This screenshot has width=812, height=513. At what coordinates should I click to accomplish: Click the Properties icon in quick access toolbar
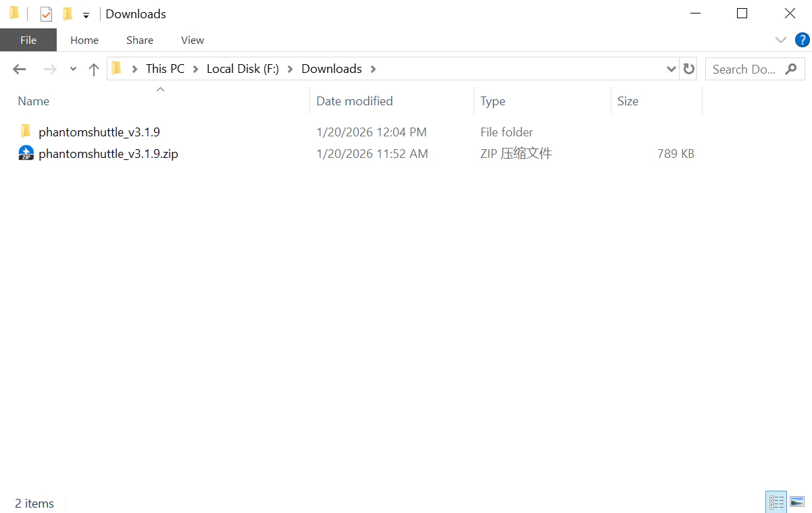click(x=46, y=14)
